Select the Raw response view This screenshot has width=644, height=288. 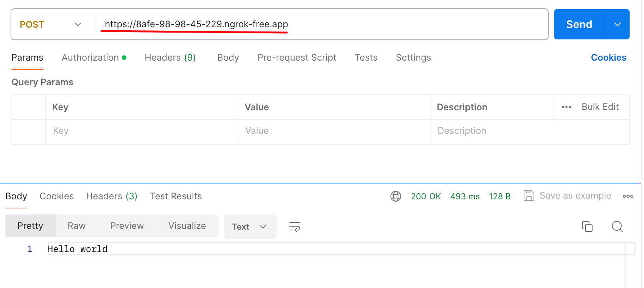[x=77, y=226]
